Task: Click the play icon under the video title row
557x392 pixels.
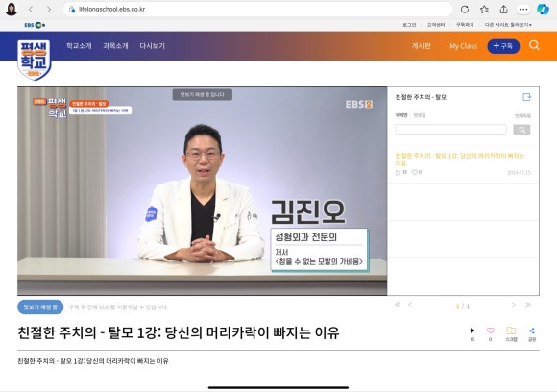Action: pos(472,331)
